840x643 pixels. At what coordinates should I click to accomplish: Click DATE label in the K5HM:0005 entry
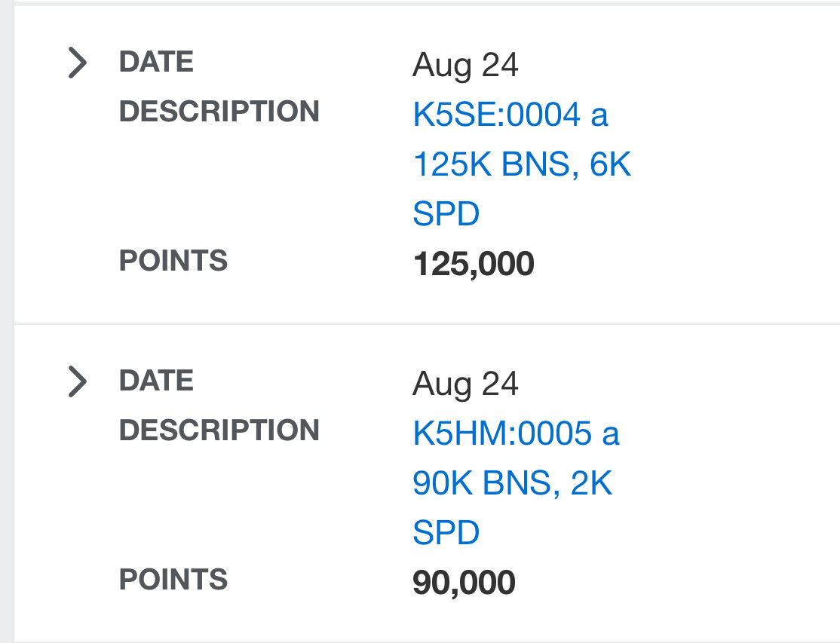tap(156, 381)
